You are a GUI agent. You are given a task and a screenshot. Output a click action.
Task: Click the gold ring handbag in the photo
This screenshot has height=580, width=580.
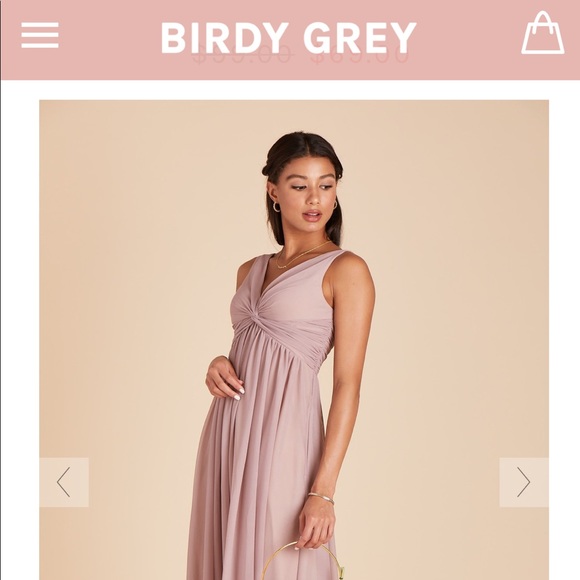click(x=301, y=562)
